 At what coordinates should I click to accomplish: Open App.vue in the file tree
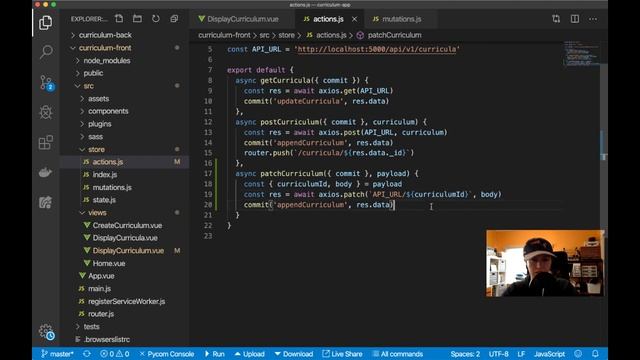(101, 276)
